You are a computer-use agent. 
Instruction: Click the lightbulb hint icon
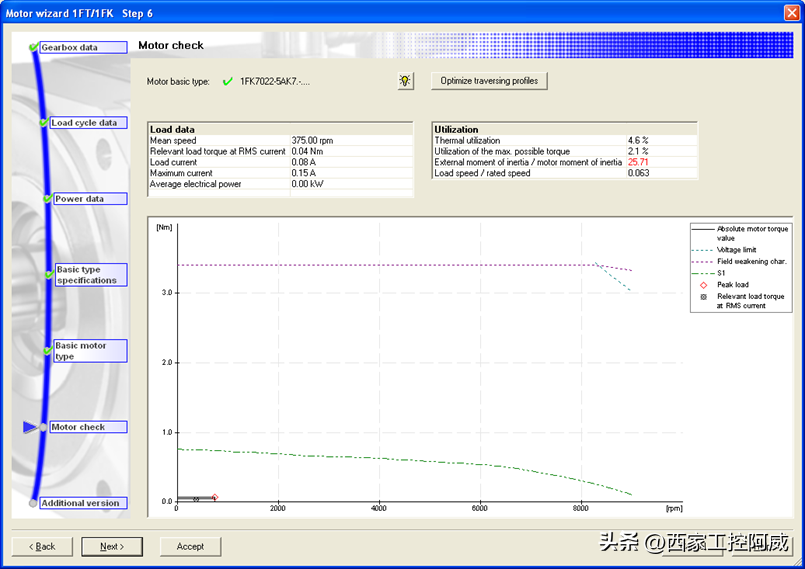coord(405,81)
